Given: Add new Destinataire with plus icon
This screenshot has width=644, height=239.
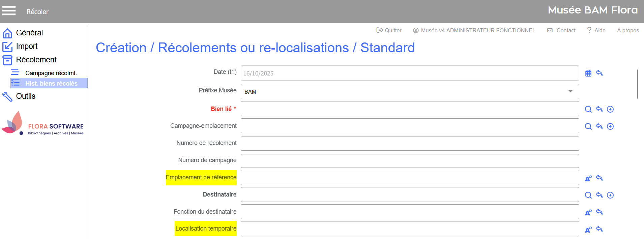Looking at the screenshot, I should pos(610,195).
